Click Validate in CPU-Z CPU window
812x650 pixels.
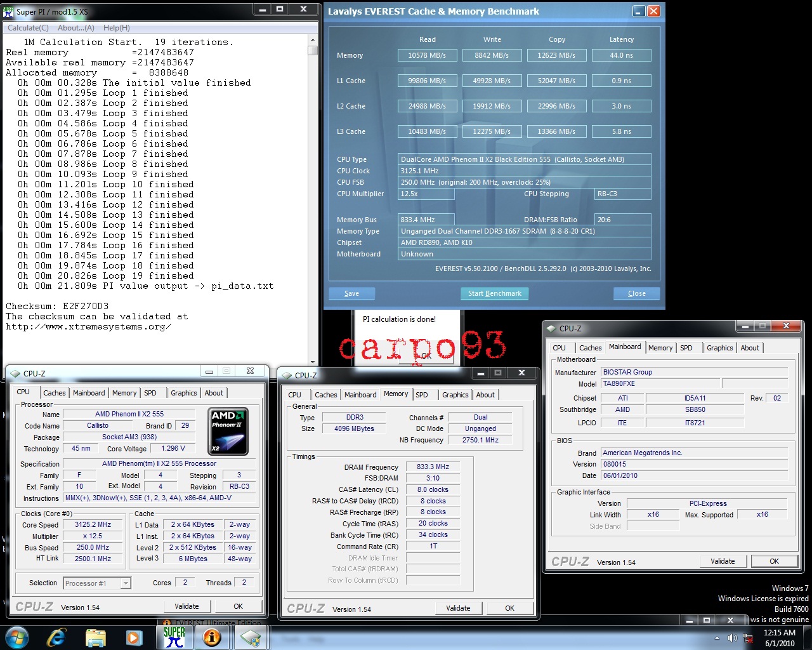(x=187, y=606)
